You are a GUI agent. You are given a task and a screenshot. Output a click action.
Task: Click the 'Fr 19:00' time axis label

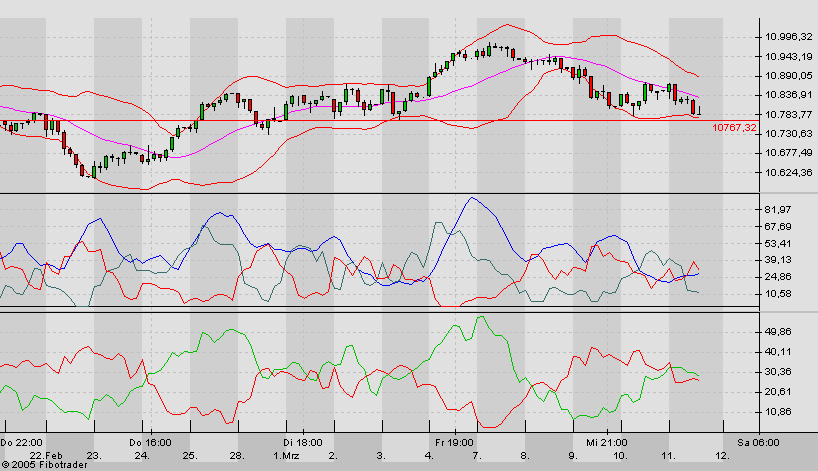(454, 442)
